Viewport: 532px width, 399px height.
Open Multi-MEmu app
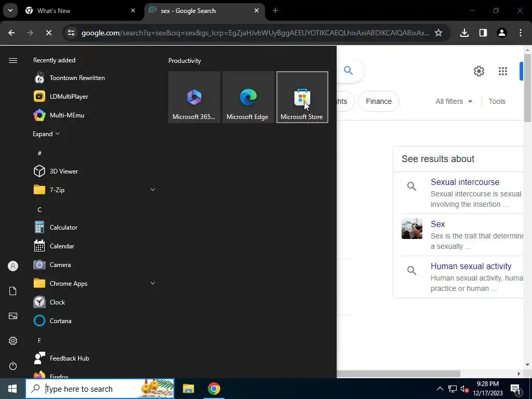pyautogui.click(x=94, y=115)
